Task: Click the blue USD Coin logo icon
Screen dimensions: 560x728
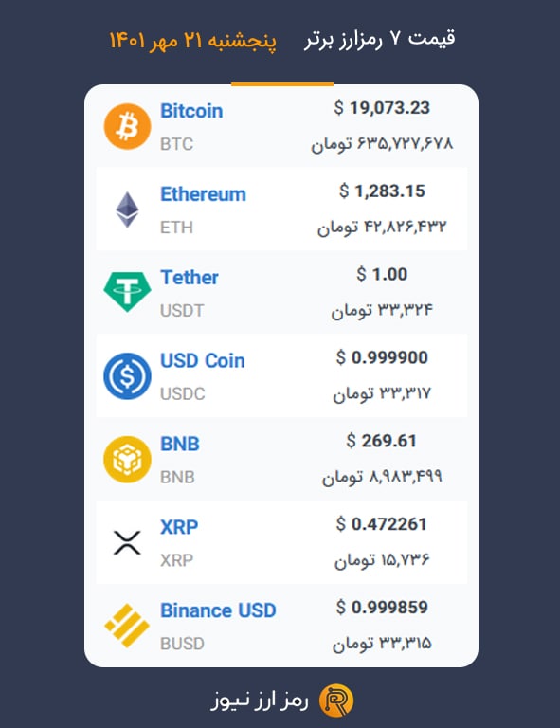Action: [x=127, y=376]
